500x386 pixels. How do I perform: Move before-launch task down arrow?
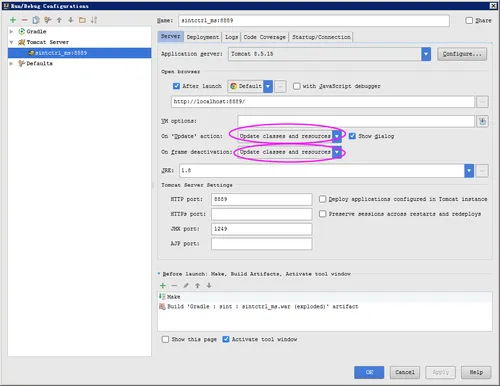[x=209, y=285]
